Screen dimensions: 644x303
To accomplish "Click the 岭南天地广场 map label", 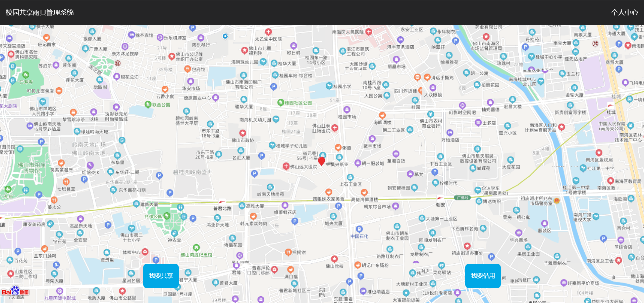I will pyautogui.click(x=89, y=144).
